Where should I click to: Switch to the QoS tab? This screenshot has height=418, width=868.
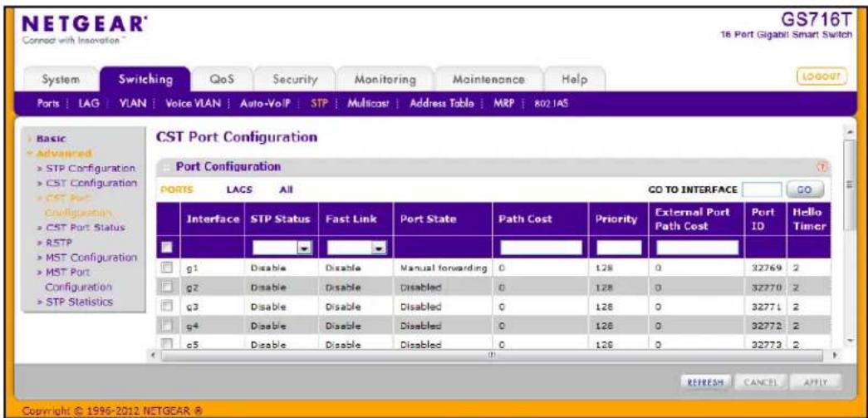pos(222,79)
